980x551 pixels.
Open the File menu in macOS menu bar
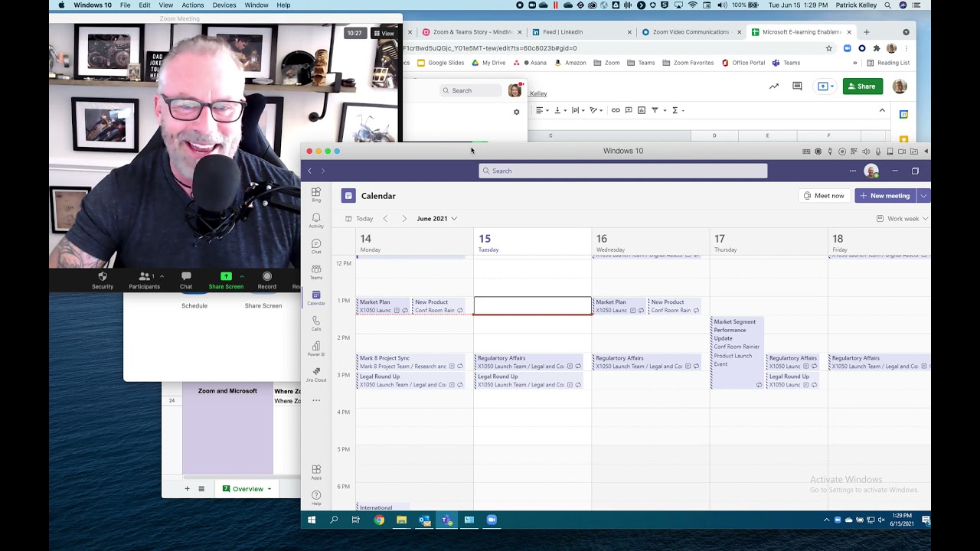(x=125, y=5)
